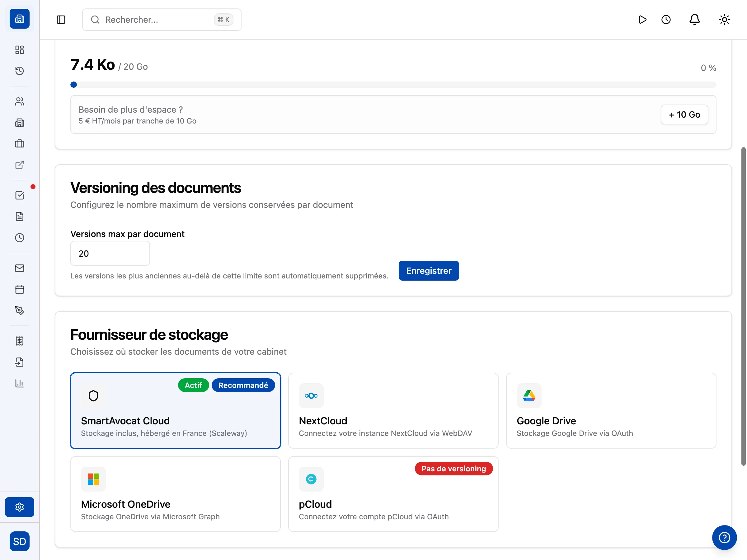Open the mail envelope icon in the sidebar
This screenshot has height=560, width=747.
pos(20,268)
